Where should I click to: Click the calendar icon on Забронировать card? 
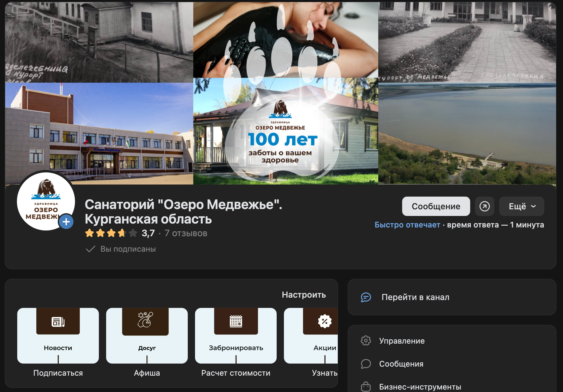[236, 321]
